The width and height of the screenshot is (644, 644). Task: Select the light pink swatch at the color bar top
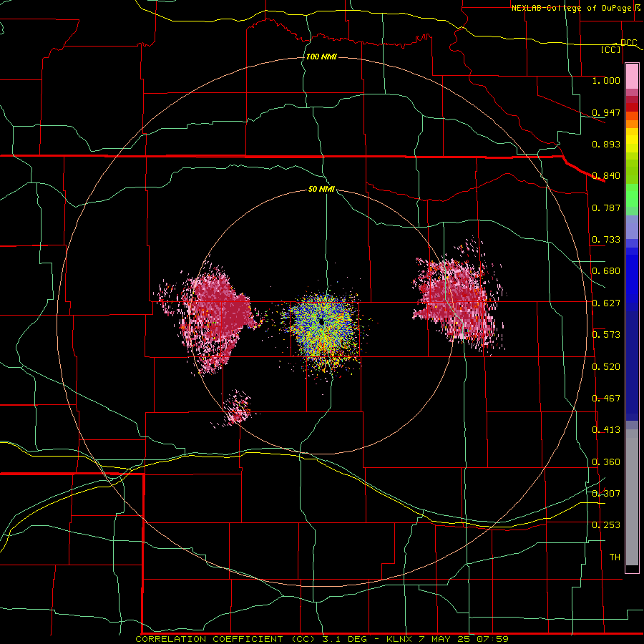pos(632,77)
